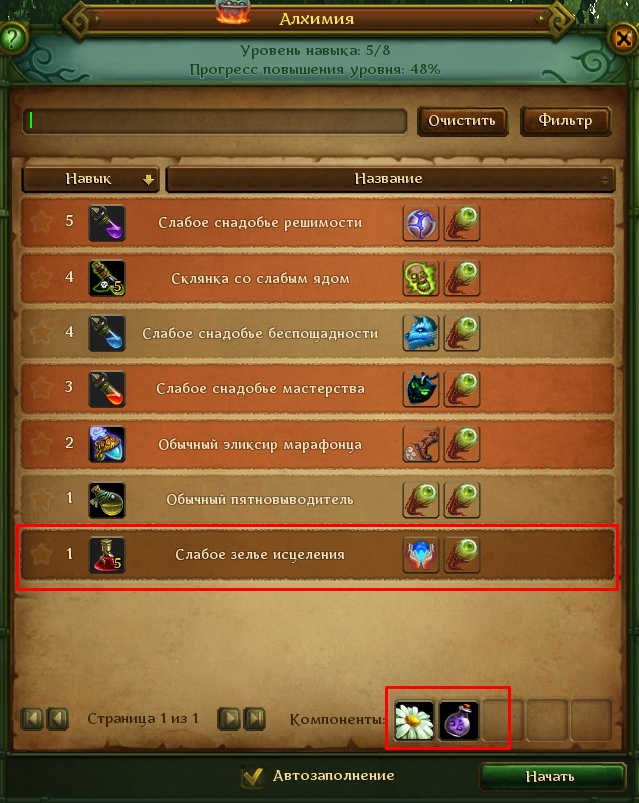Open the Фильтр options
The image size is (639, 803).
(565, 121)
